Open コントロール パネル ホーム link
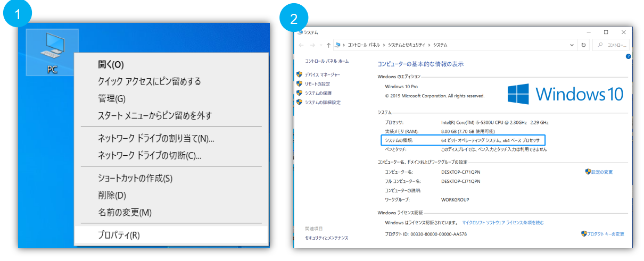This screenshot has width=644, height=261. (x=327, y=61)
